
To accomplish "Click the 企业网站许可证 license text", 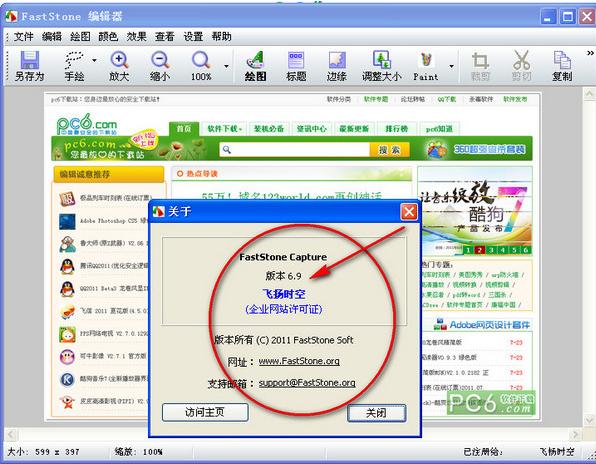I will (x=284, y=309).
